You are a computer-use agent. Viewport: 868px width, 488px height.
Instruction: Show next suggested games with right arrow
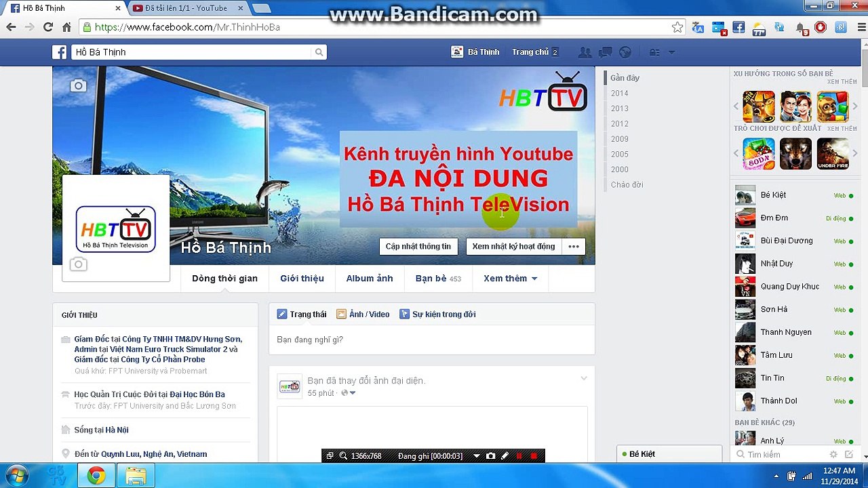click(855, 154)
